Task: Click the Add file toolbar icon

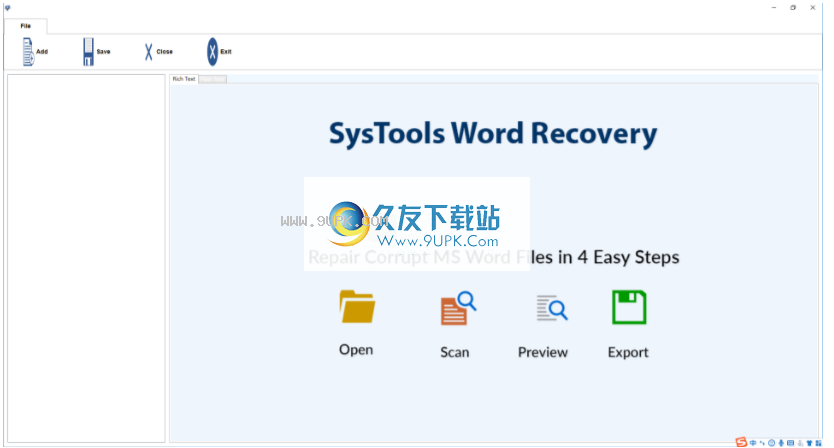Action: click(28, 52)
